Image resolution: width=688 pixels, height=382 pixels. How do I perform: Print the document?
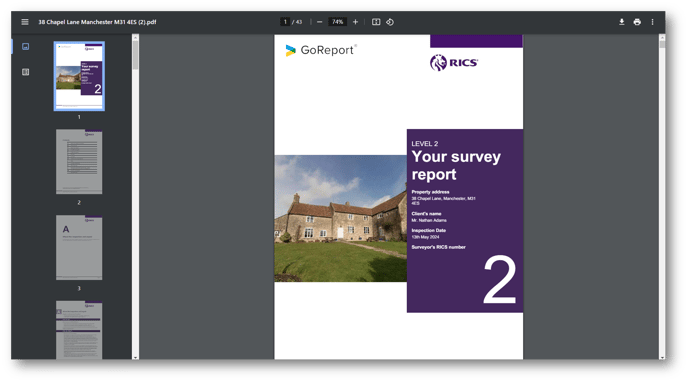(637, 22)
